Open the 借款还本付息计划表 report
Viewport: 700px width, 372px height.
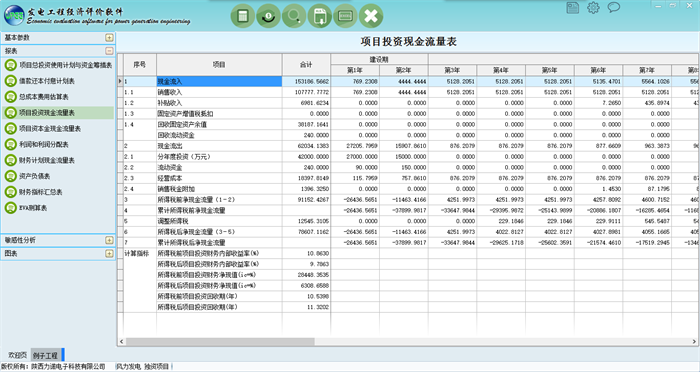pos(47,81)
